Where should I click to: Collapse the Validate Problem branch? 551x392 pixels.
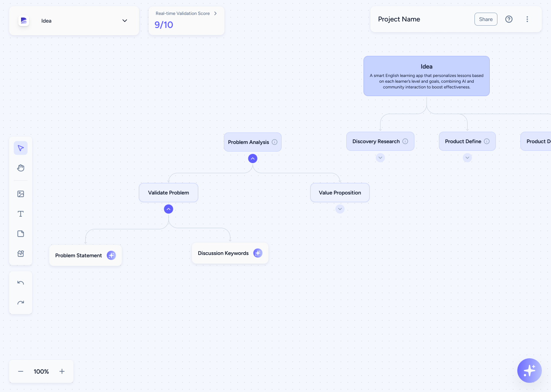point(168,209)
